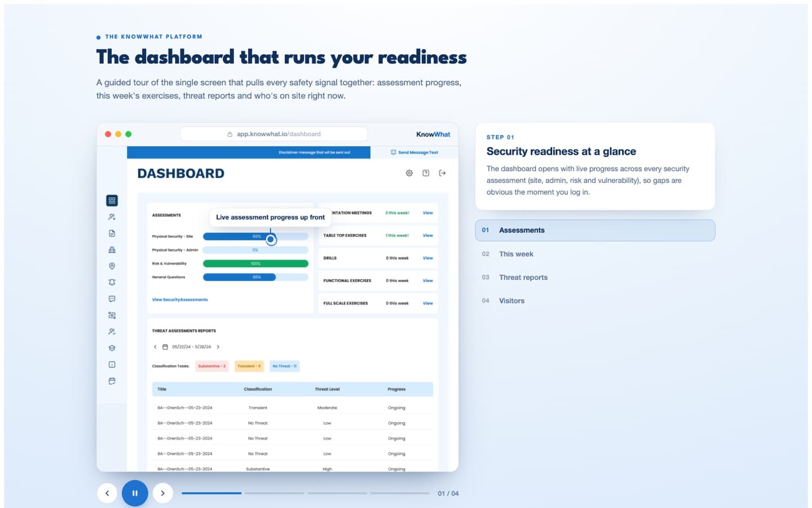Click the lock icon in address bar
This screenshot has height=508, width=812.
click(230, 134)
